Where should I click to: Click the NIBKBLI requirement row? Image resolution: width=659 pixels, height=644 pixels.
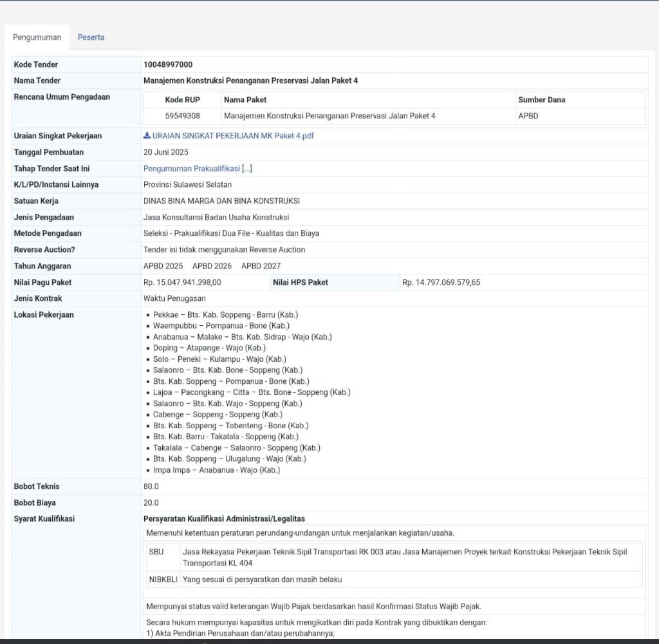coord(262,580)
